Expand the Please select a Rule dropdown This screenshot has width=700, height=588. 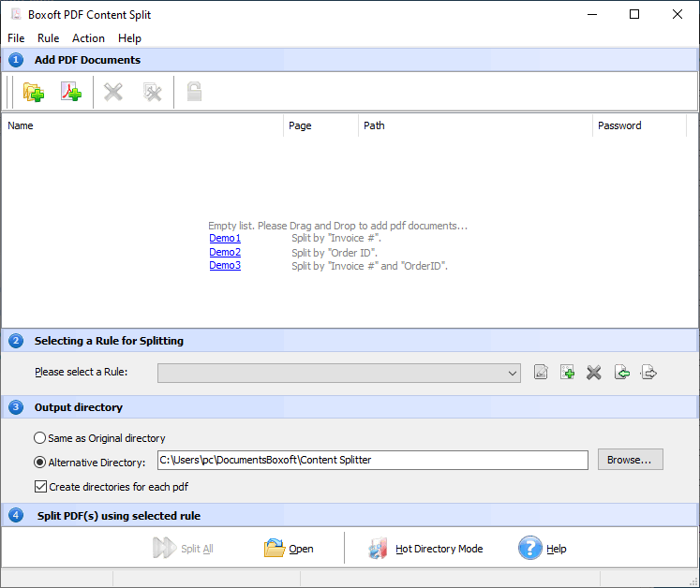pyautogui.click(x=513, y=373)
